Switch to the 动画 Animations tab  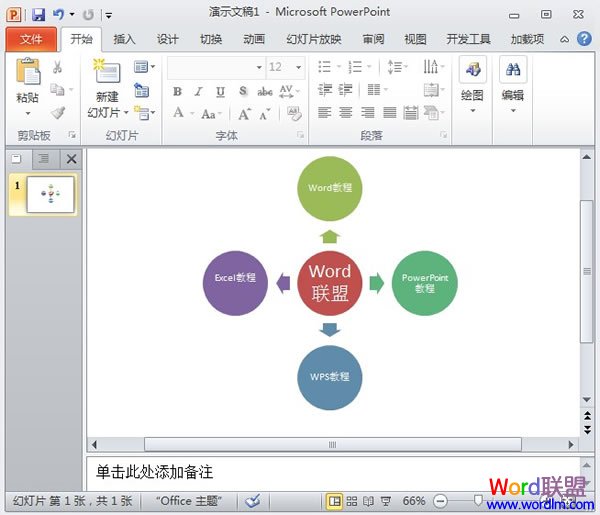254,39
